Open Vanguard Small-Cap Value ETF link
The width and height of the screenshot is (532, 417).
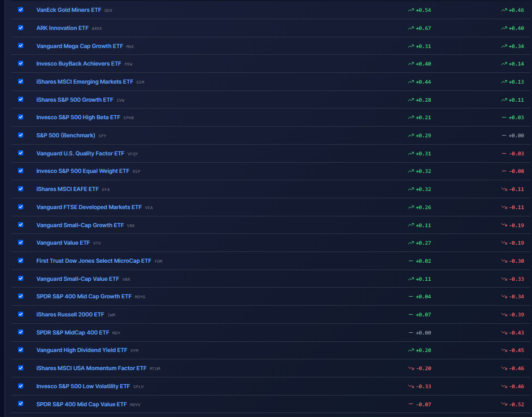(78, 279)
